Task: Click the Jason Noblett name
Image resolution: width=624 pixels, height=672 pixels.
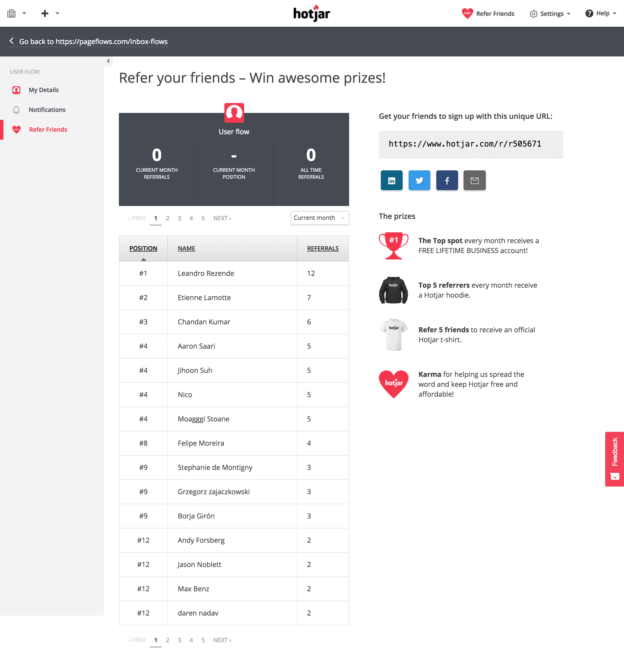Action: tap(199, 565)
